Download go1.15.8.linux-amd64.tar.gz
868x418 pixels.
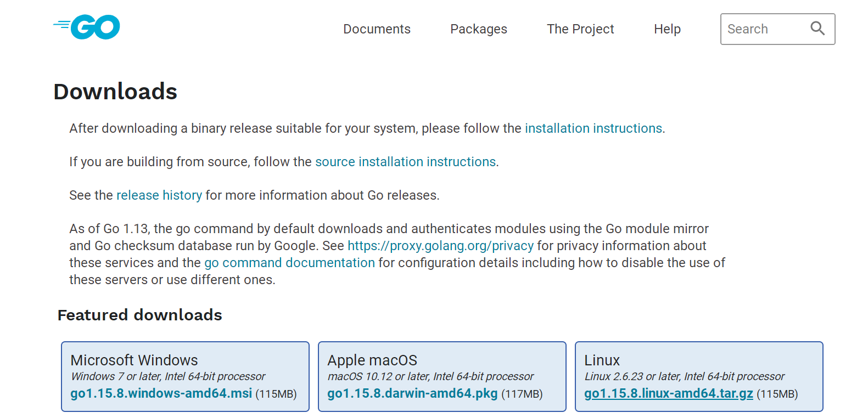tap(668, 393)
